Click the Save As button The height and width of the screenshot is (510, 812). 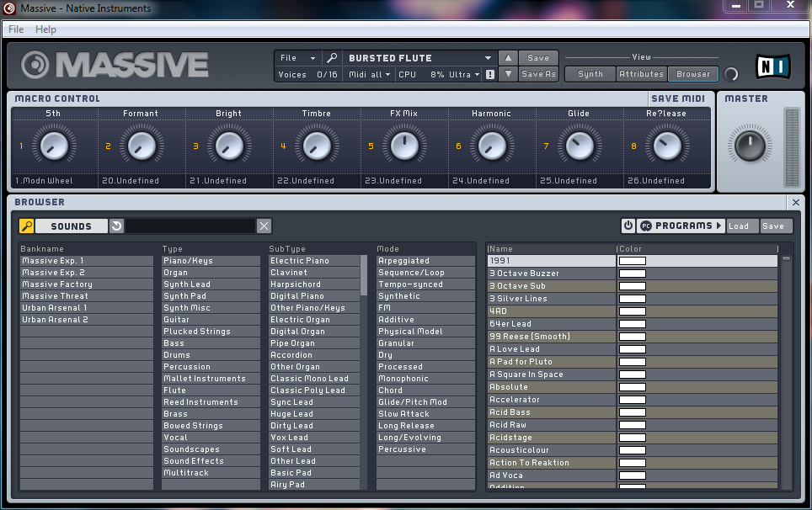[x=538, y=74]
